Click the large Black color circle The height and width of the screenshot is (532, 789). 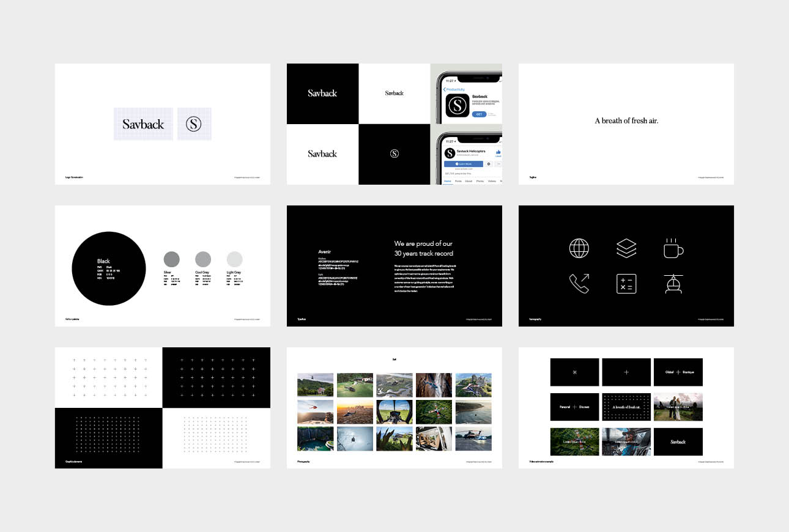point(109,268)
